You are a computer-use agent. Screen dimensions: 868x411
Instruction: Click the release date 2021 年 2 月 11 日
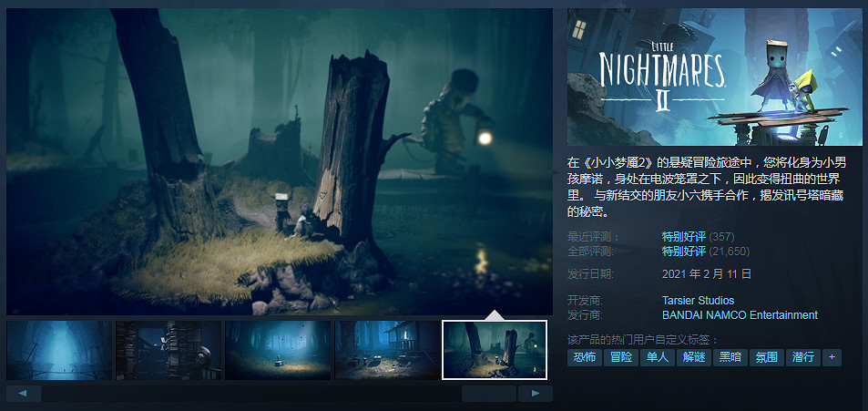(707, 273)
